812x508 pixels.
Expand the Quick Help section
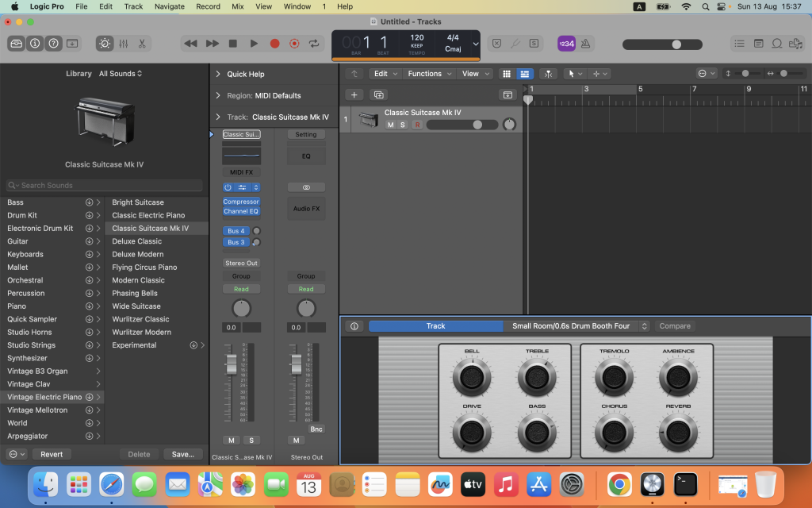coord(218,74)
